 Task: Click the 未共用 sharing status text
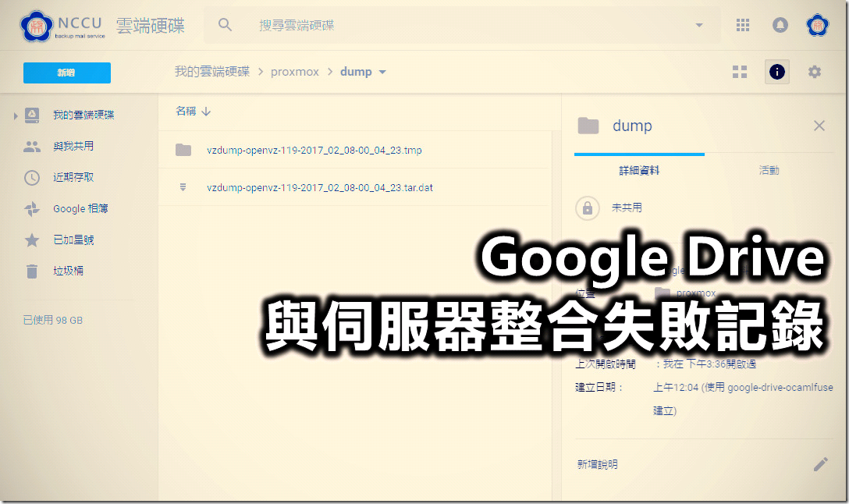[627, 208]
